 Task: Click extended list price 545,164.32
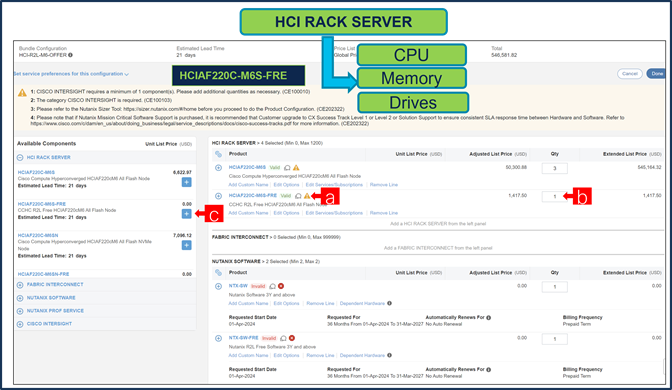point(649,167)
